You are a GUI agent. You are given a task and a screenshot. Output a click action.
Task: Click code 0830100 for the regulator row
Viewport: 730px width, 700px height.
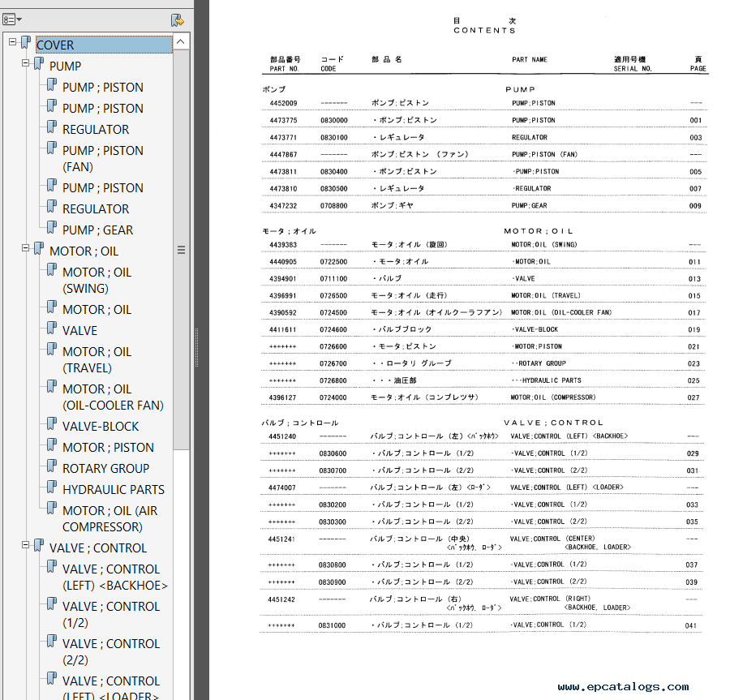coord(334,138)
